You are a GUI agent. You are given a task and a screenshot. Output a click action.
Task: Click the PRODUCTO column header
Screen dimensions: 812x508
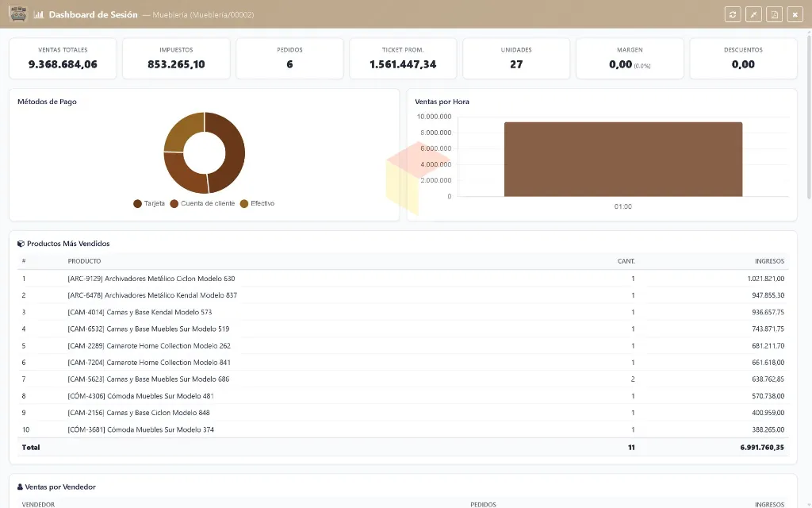pyautogui.click(x=84, y=261)
